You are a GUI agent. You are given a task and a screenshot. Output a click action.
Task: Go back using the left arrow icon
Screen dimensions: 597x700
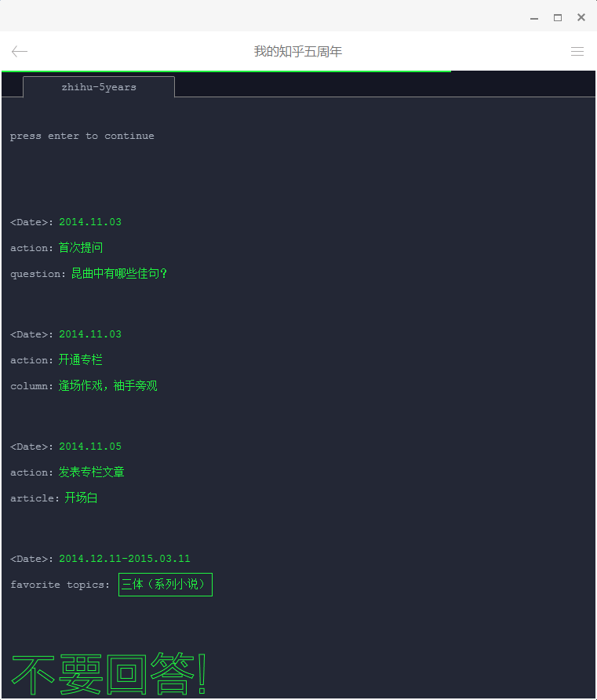click(20, 51)
